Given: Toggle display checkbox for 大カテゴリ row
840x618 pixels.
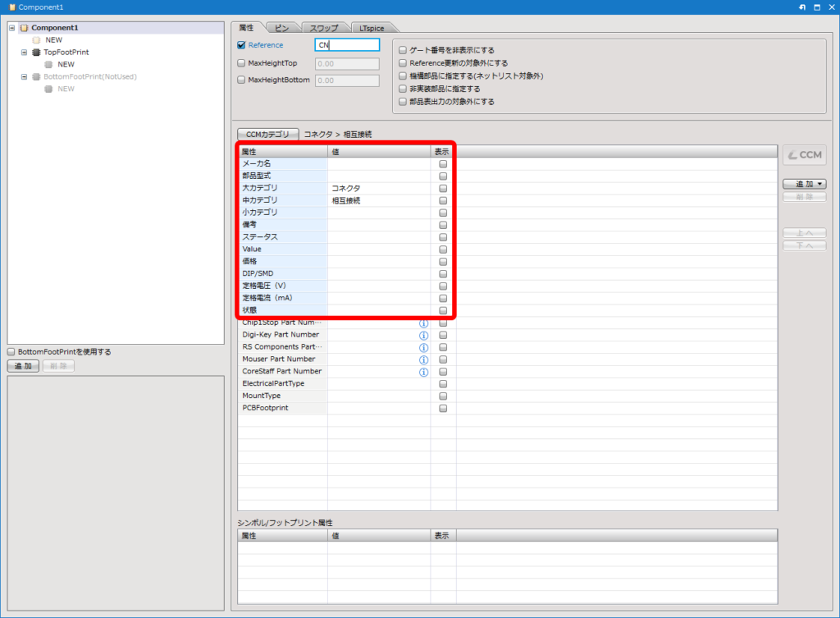Looking at the screenshot, I should (443, 188).
